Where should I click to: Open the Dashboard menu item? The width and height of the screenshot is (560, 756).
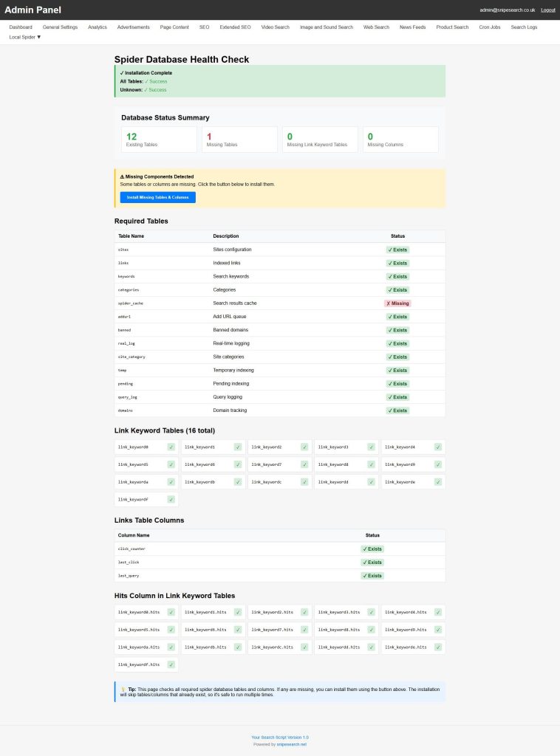coord(21,27)
